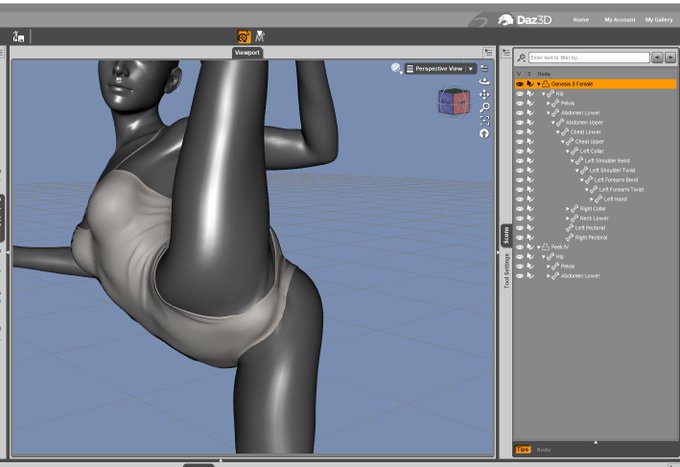Open the draw style sphere menu

coord(396,68)
